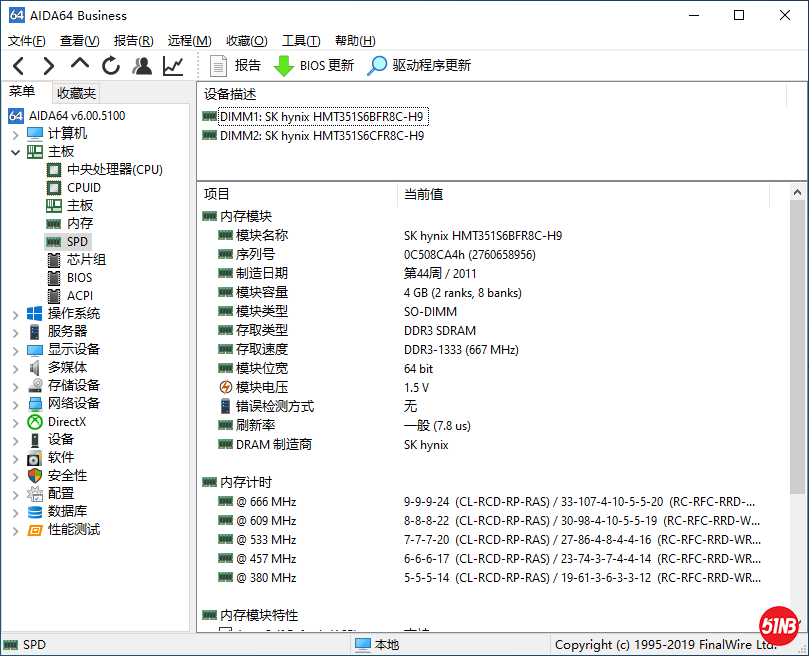The height and width of the screenshot is (656, 809).
Task: Select 中央处理器(CPU) in the tree
Action: [x=114, y=170]
